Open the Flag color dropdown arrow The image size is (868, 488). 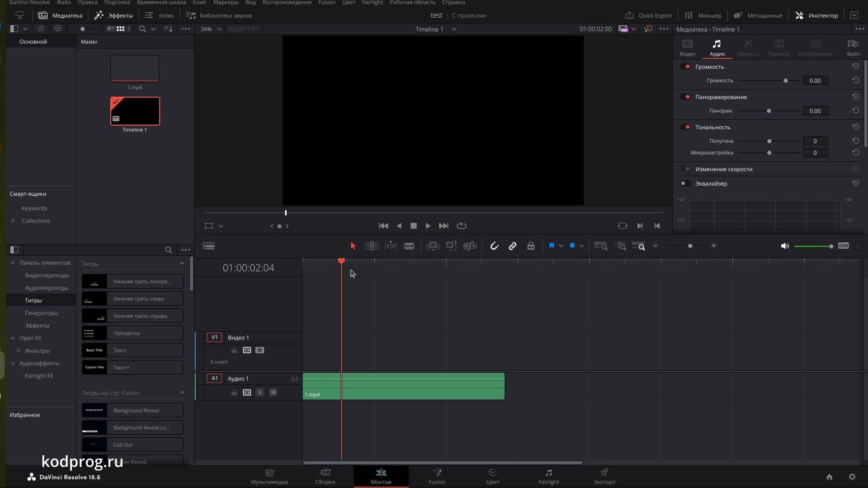coord(561,246)
